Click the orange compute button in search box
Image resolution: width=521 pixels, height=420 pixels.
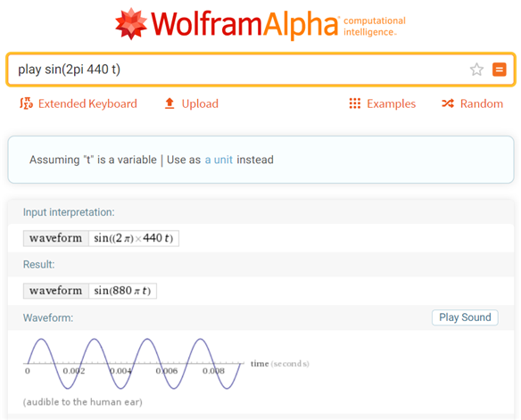point(499,70)
